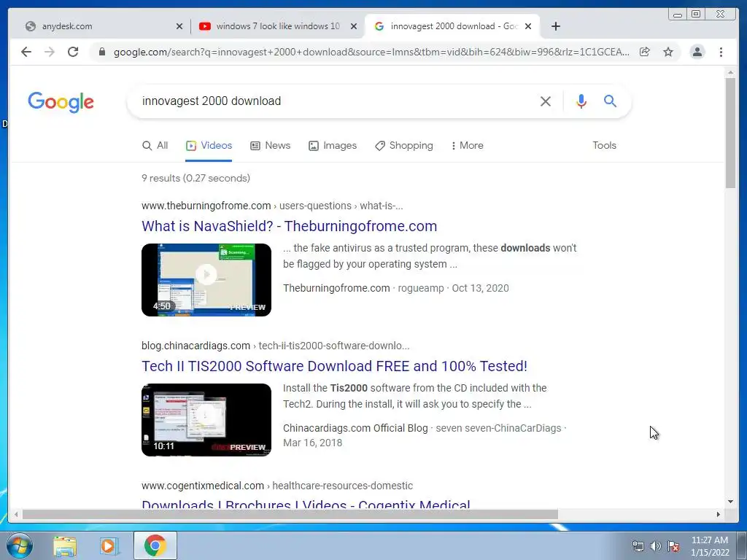Go back to the previous page
747x560 pixels.
point(26,52)
